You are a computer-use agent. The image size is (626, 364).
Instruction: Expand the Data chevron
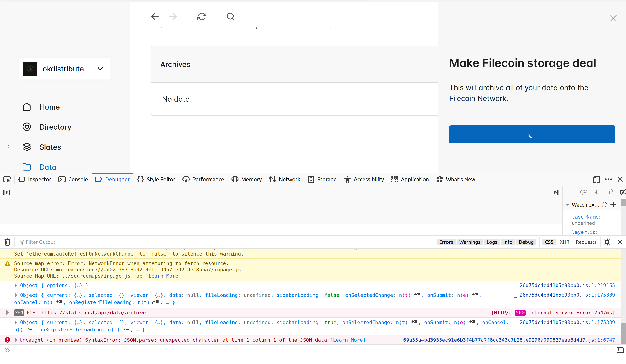click(9, 167)
